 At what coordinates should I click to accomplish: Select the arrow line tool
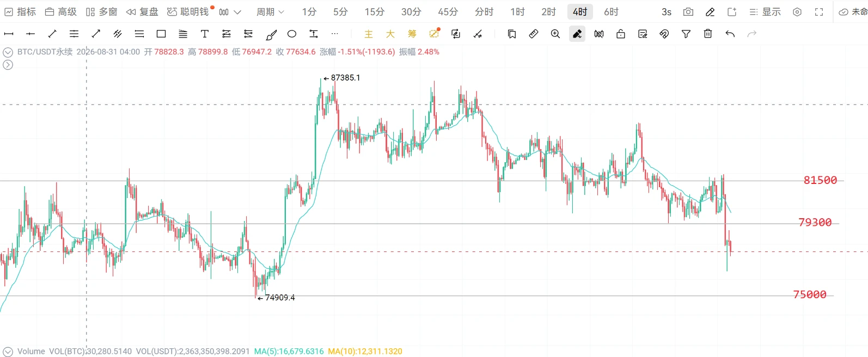pos(96,34)
